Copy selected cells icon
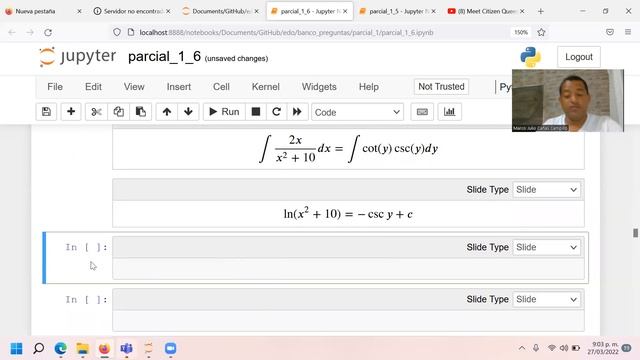The image size is (640, 360). coord(118,112)
